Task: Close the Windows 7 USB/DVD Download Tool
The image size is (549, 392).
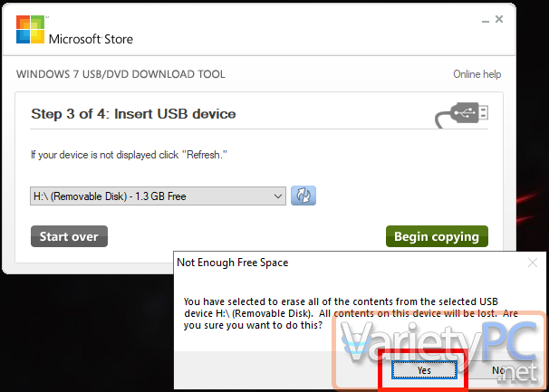Action: tap(499, 19)
